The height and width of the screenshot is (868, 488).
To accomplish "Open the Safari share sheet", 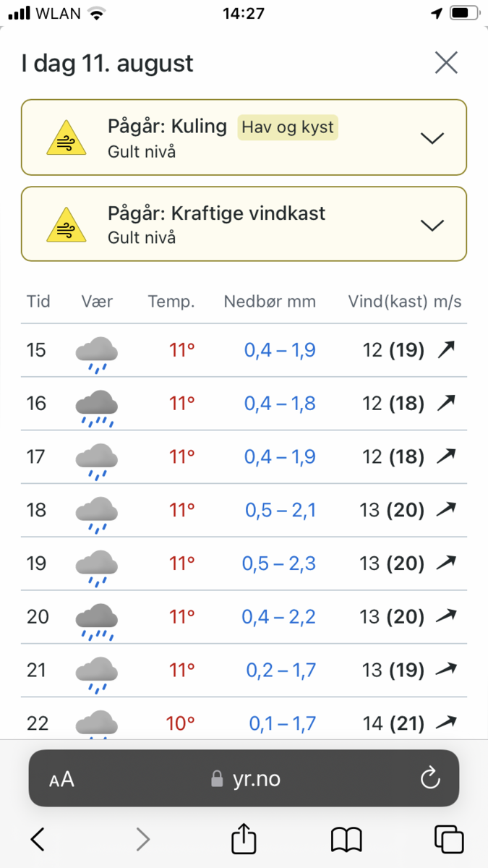I will 244,839.
